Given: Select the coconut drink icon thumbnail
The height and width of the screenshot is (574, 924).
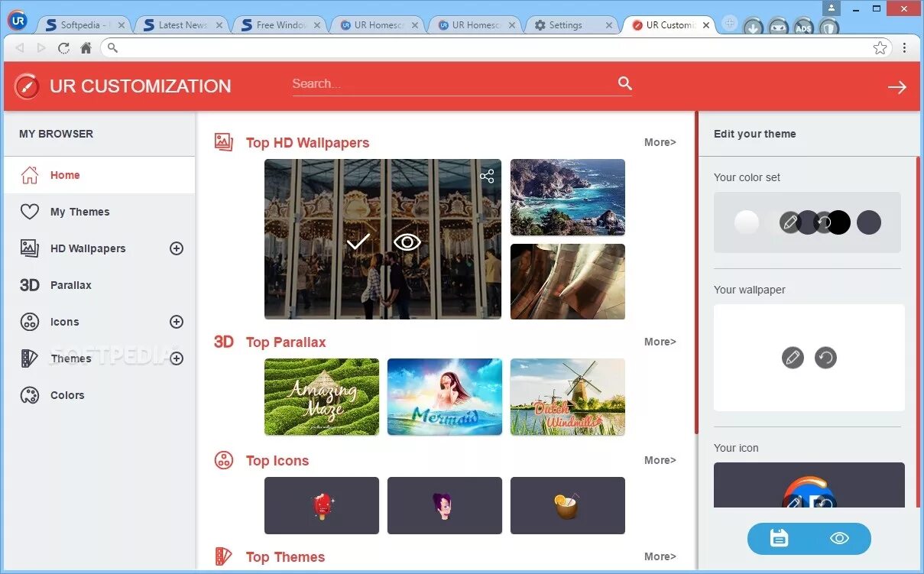Looking at the screenshot, I should (568, 505).
